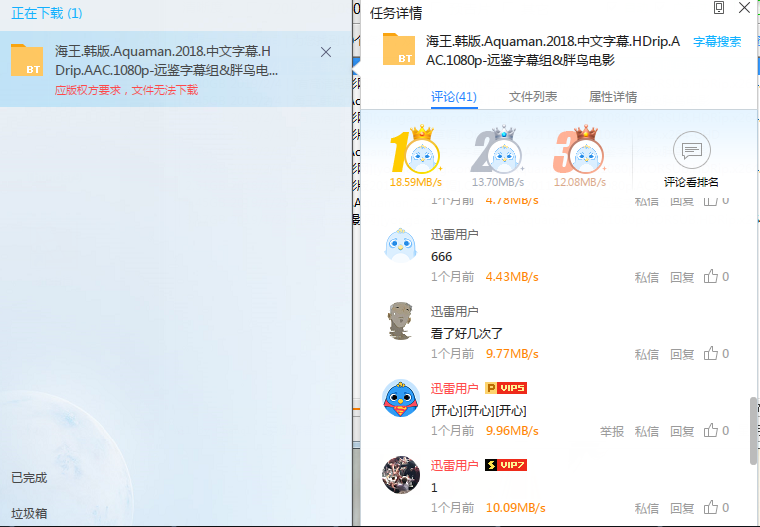Click the comment list vertical scrollbar

coord(753,430)
